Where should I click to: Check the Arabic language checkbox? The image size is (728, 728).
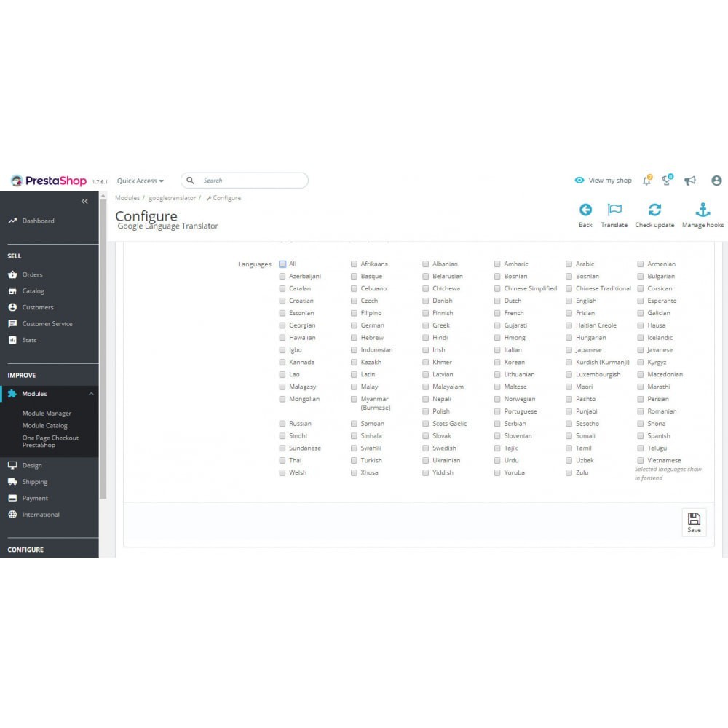pyautogui.click(x=569, y=264)
